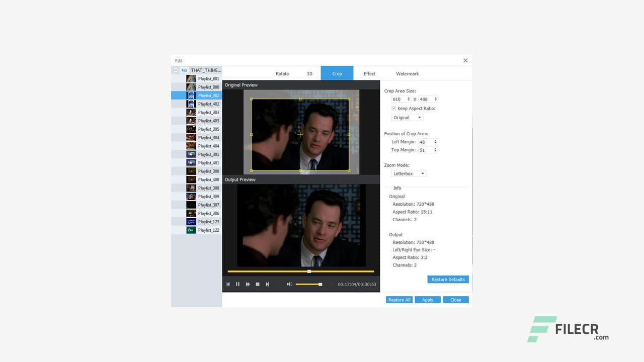Jump back to the previous frame
The width and height of the screenshot is (644, 362).
(228, 284)
